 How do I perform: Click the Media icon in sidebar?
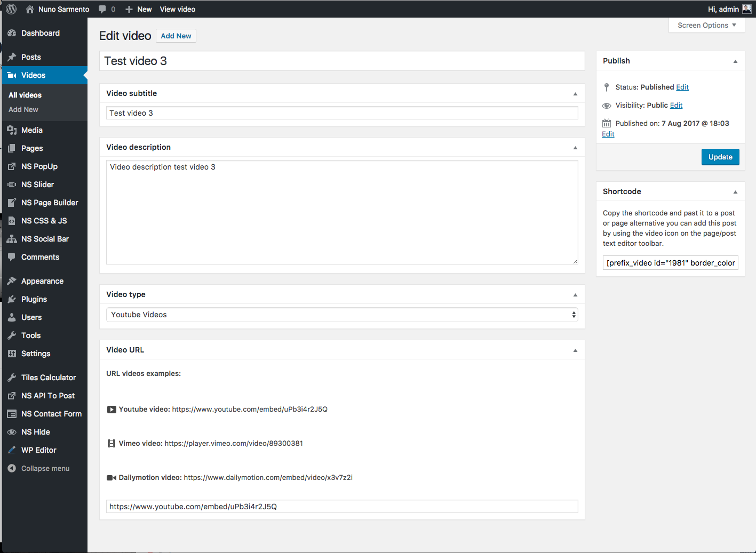coord(12,130)
